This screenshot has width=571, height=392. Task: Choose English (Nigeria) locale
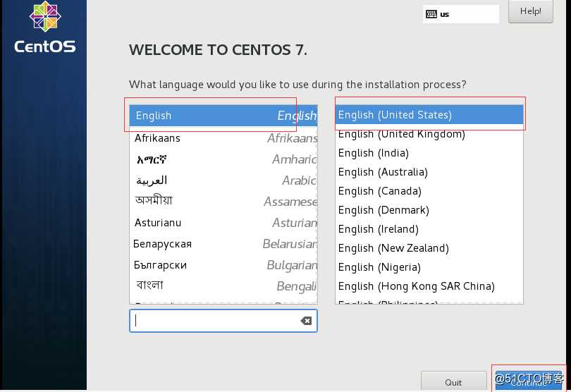pos(429,267)
